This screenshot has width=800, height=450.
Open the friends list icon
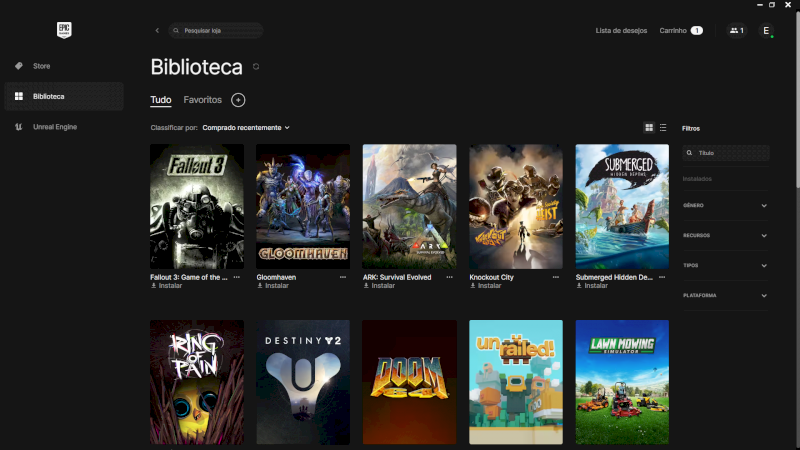coord(736,31)
